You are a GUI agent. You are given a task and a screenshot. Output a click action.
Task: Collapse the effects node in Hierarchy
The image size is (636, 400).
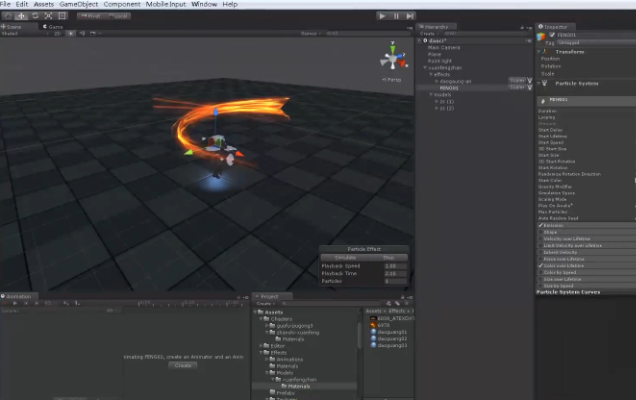[x=431, y=75]
